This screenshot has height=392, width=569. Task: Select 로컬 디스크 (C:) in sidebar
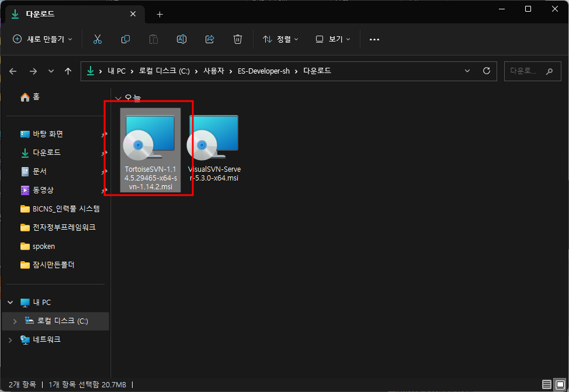(57, 321)
